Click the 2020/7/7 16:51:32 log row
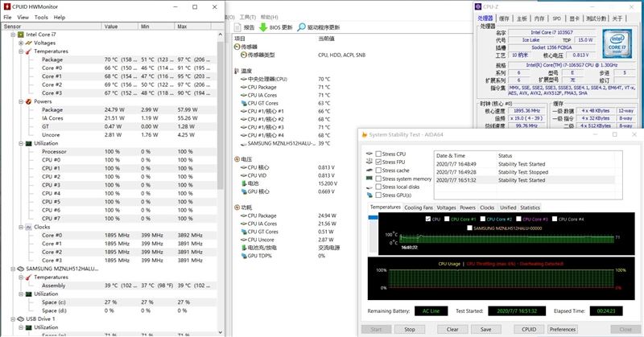 pos(525,180)
